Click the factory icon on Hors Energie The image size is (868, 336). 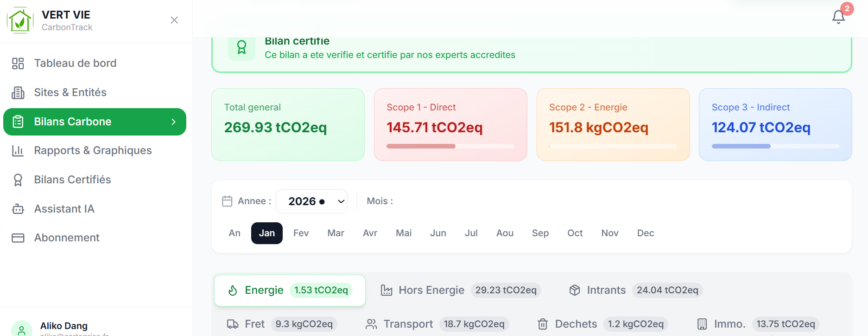tap(386, 291)
